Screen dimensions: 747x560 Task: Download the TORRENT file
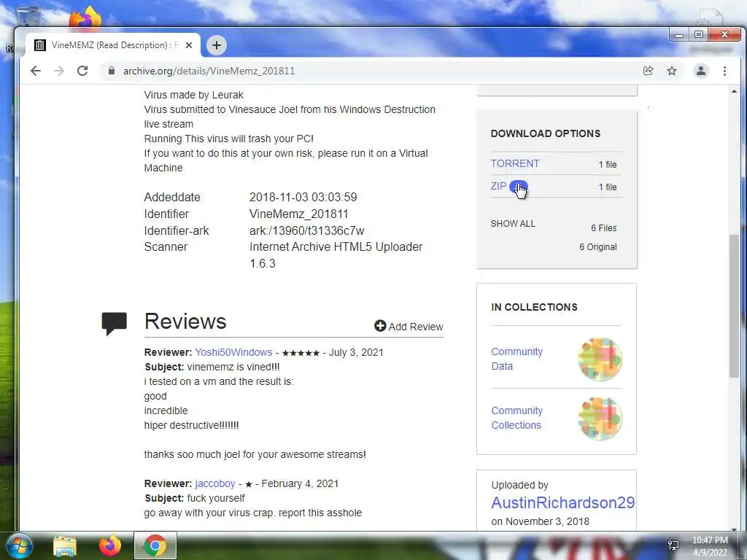point(515,163)
